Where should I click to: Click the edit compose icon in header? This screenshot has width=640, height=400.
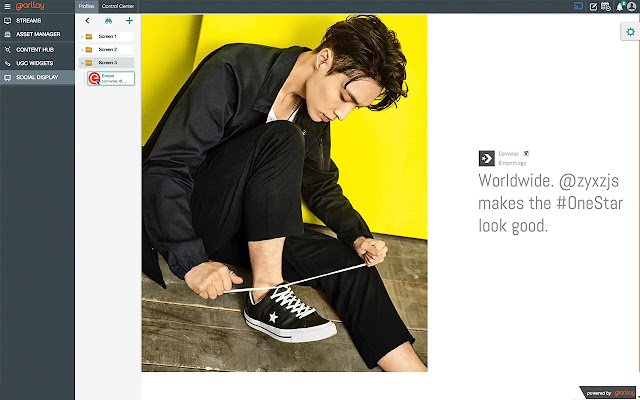point(593,7)
